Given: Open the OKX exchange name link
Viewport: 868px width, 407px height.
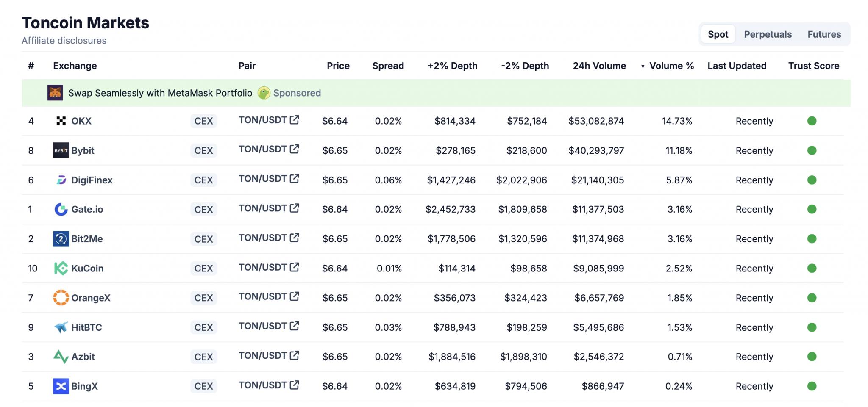Looking at the screenshot, I should pos(81,121).
